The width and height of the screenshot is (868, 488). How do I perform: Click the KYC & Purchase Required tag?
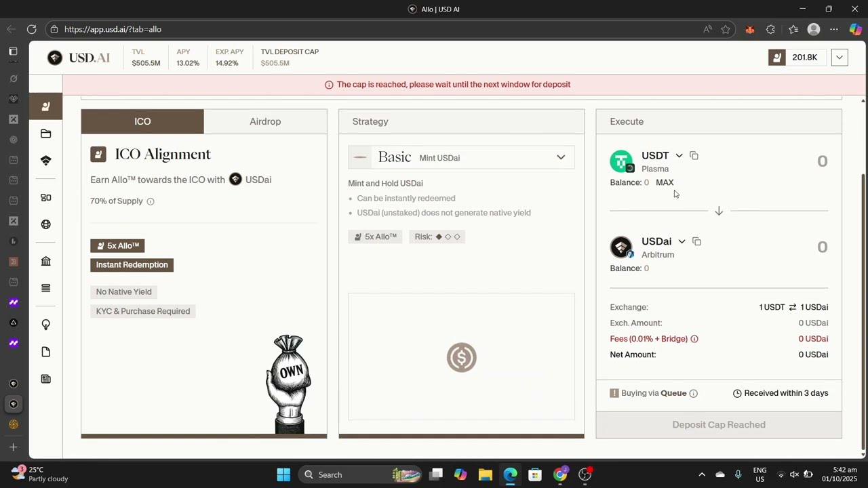tap(143, 311)
